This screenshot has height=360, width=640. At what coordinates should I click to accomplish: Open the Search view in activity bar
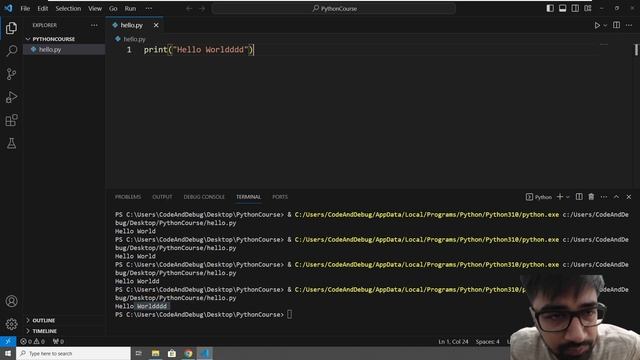pyautogui.click(x=11, y=51)
